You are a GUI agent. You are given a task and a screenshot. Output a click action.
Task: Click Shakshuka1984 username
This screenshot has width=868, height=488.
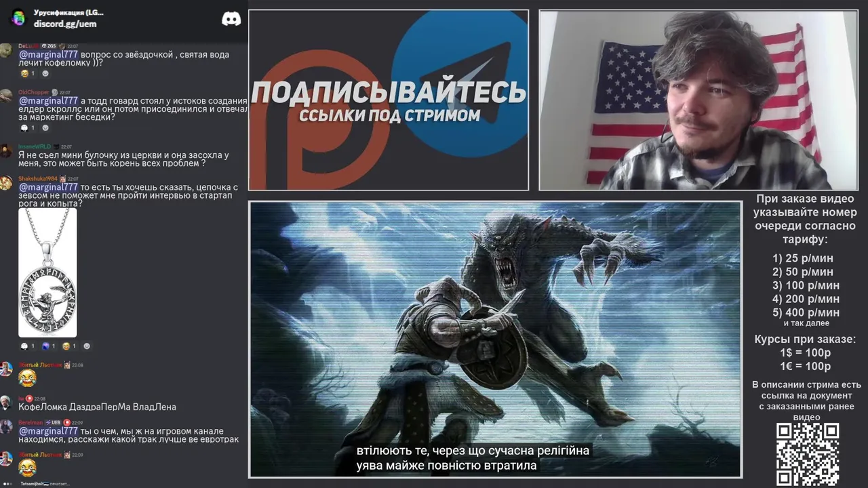click(x=37, y=178)
